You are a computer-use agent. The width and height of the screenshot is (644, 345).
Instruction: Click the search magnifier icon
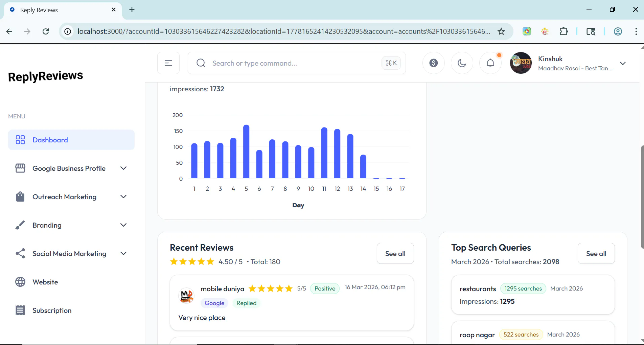[x=201, y=63]
